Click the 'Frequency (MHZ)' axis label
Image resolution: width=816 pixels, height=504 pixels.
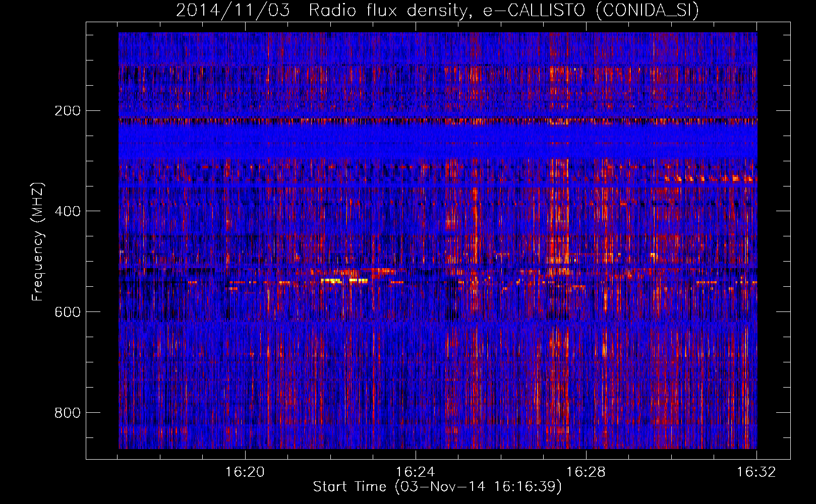pyautogui.click(x=38, y=241)
